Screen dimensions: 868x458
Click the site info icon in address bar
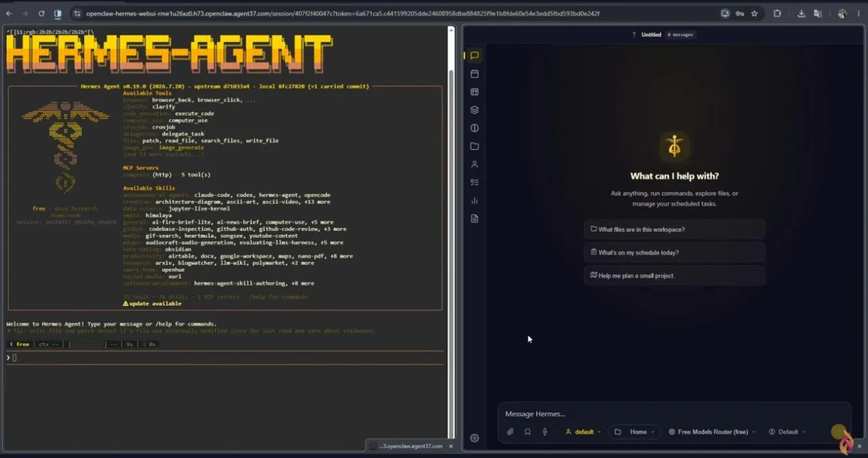point(76,14)
